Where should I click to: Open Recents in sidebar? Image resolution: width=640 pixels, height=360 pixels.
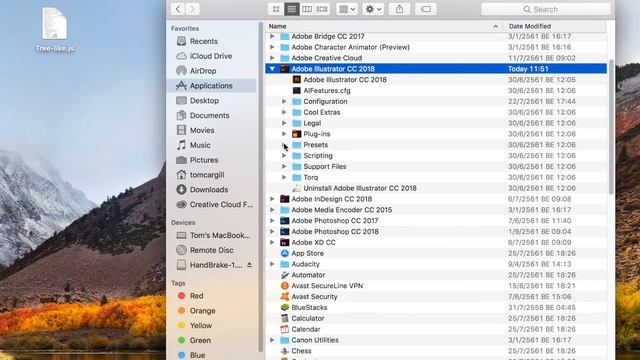(x=203, y=41)
